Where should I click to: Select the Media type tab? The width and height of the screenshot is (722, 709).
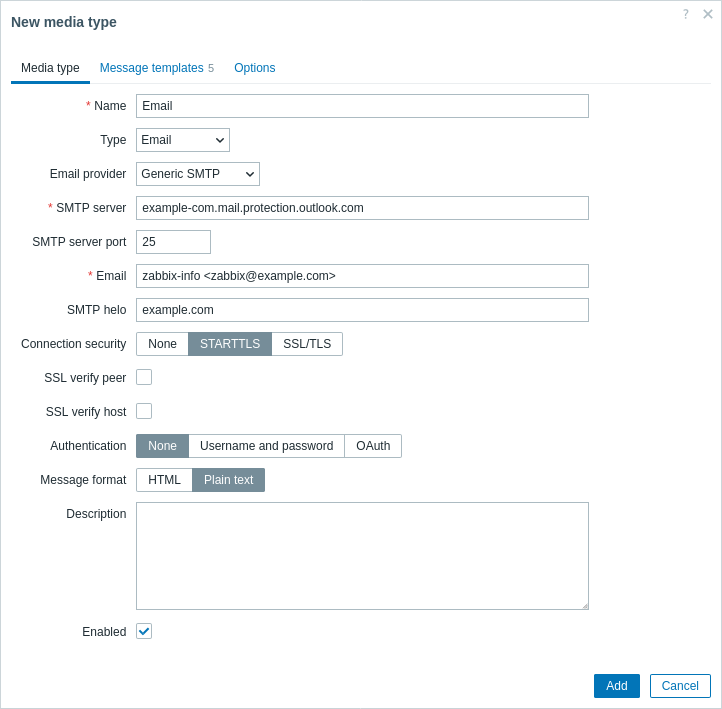point(50,68)
